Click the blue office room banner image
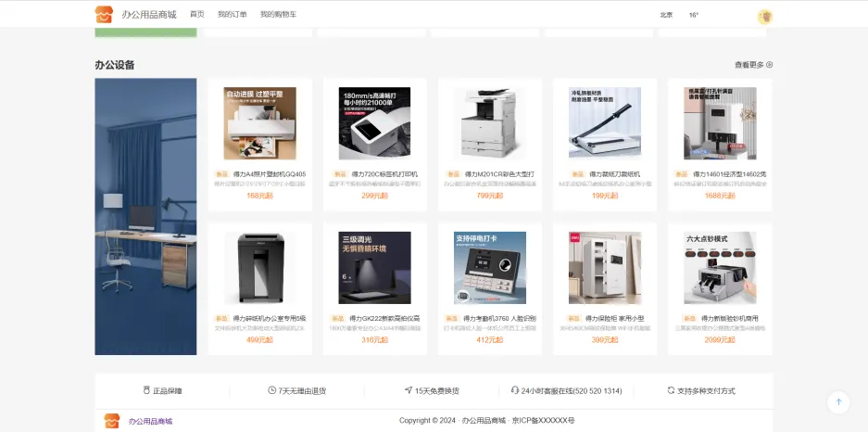This screenshot has width=868, height=432. point(145,217)
